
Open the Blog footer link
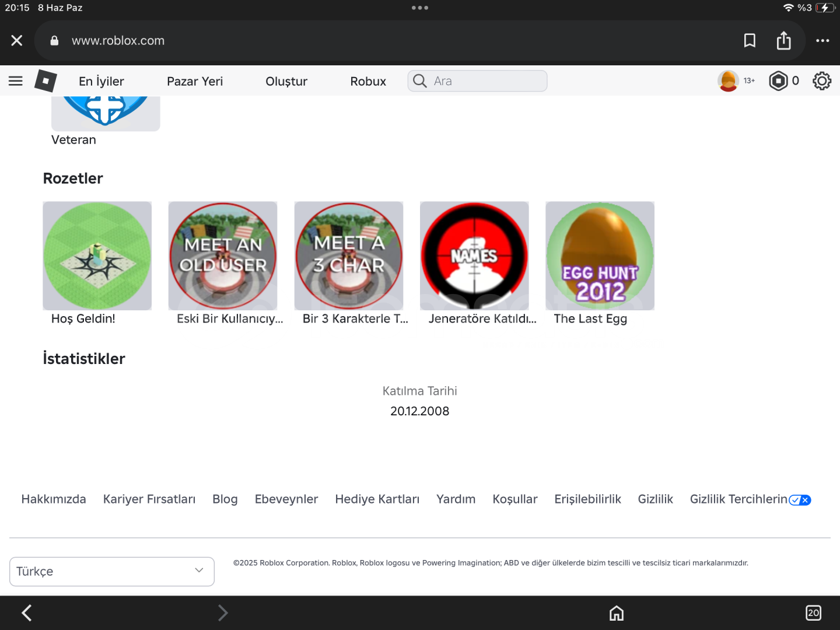pyautogui.click(x=225, y=499)
